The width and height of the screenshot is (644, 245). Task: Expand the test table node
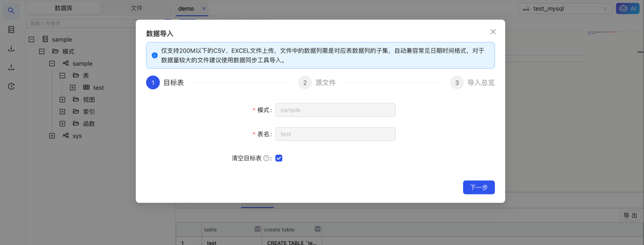point(73,87)
